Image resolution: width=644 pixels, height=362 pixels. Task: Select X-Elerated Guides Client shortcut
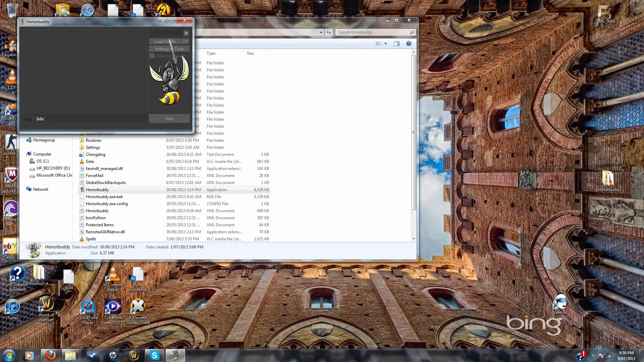tap(138, 312)
